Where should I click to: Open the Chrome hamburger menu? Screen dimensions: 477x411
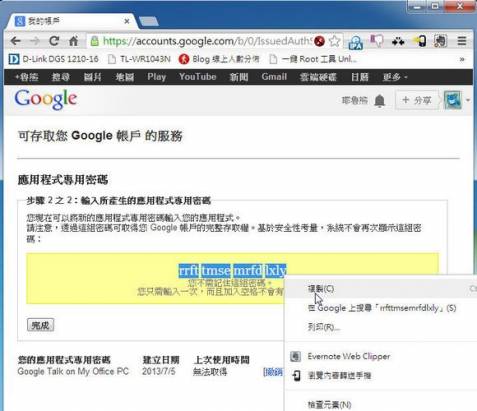point(462,41)
